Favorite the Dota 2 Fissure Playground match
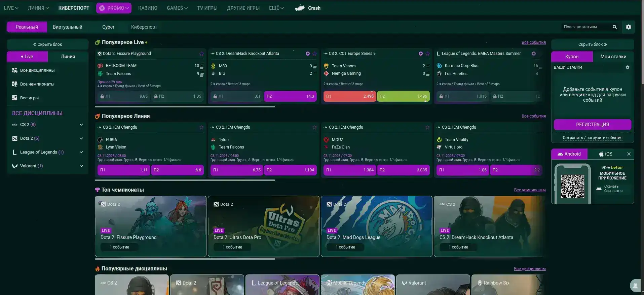This screenshot has height=295, width=644. [201, 54]
